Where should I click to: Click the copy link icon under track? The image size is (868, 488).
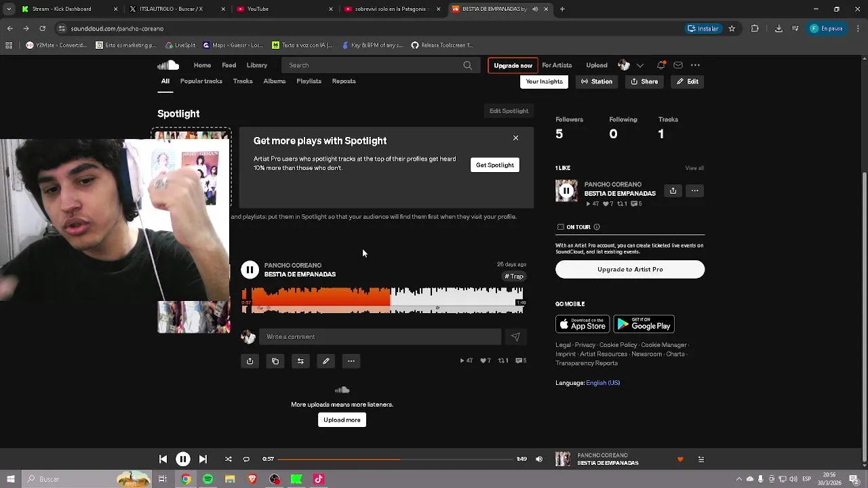[x=275, y=361]
